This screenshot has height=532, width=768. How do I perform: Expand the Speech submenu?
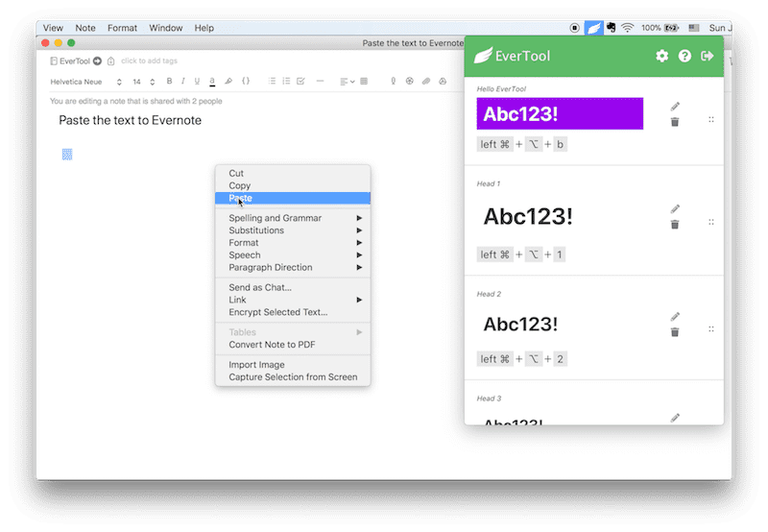tap(293, 254)
